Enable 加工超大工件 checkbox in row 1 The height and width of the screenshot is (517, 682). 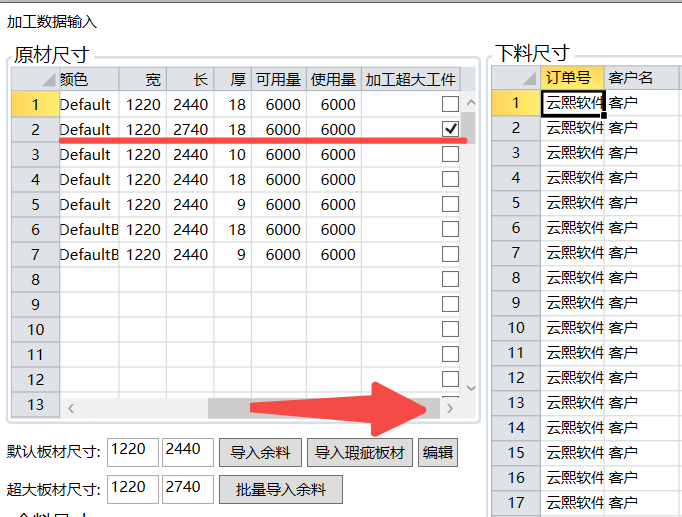(450, 104)
